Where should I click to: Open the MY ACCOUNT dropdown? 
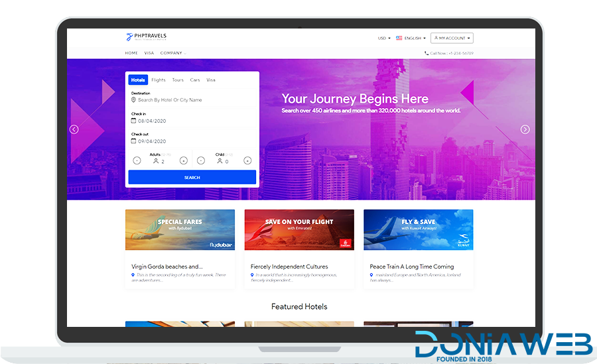pyautogui.click(x=452, y=38)
